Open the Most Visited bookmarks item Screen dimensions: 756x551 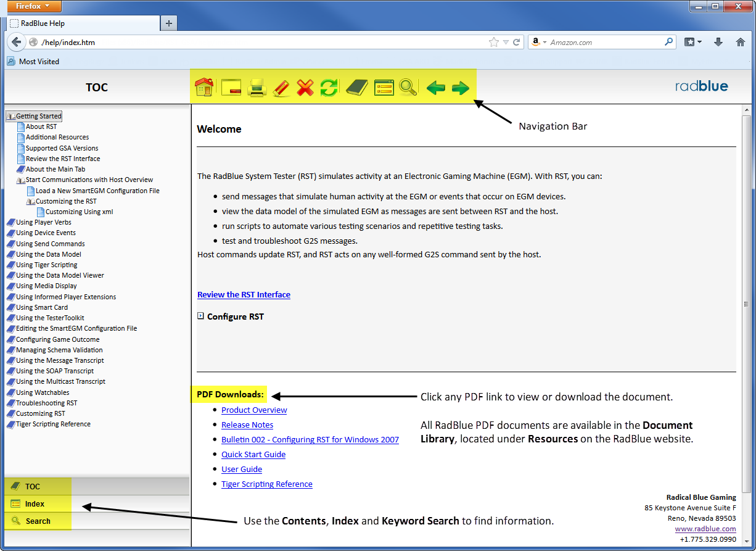coord(33,62)
